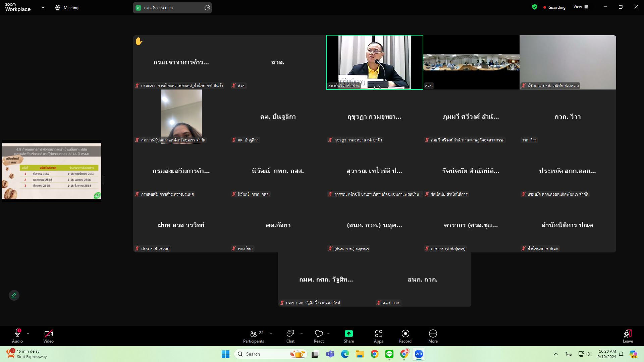Click the annotate pencil icon
Viewport: 644px width, 362px height.
click(14, 295)
